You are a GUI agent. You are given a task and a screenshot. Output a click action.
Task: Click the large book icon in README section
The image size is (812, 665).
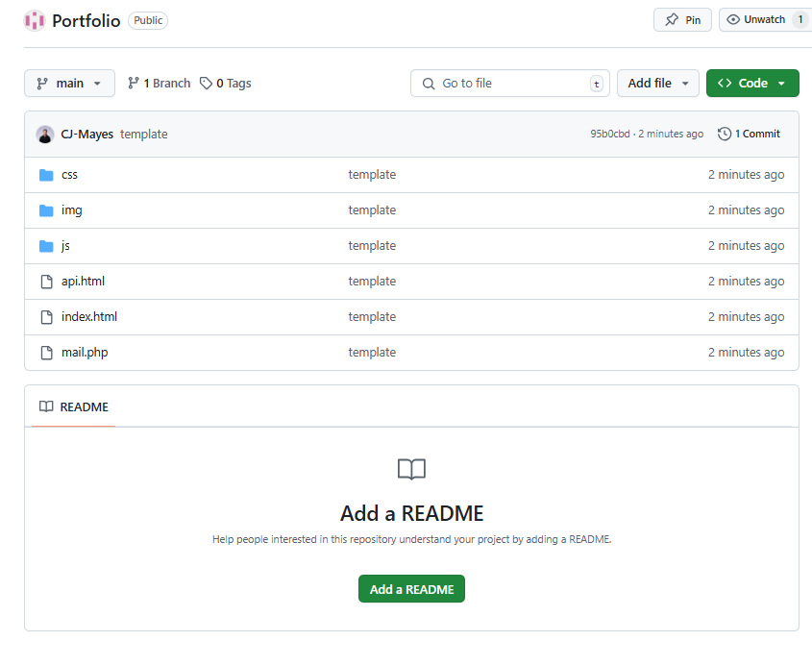point(411,469)
